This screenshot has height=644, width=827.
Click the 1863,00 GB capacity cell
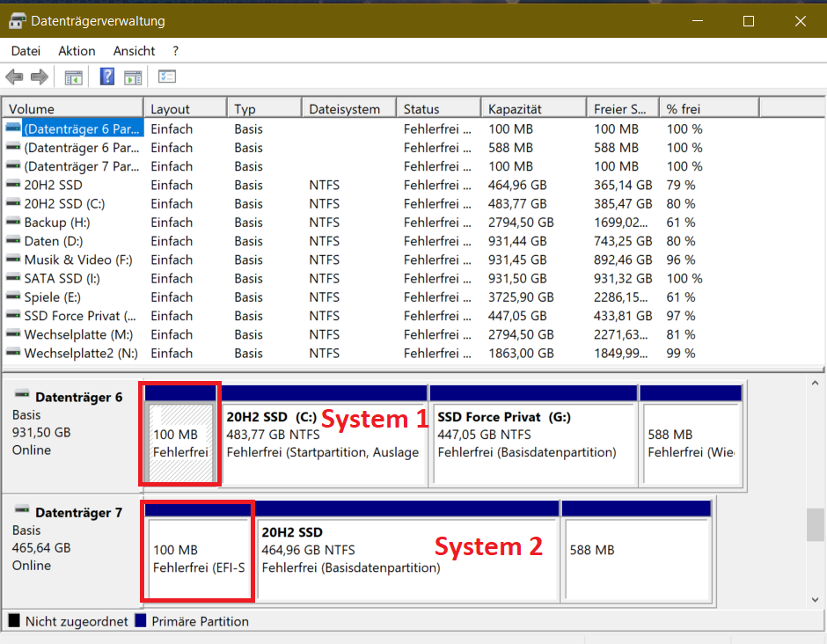(521, 354)
